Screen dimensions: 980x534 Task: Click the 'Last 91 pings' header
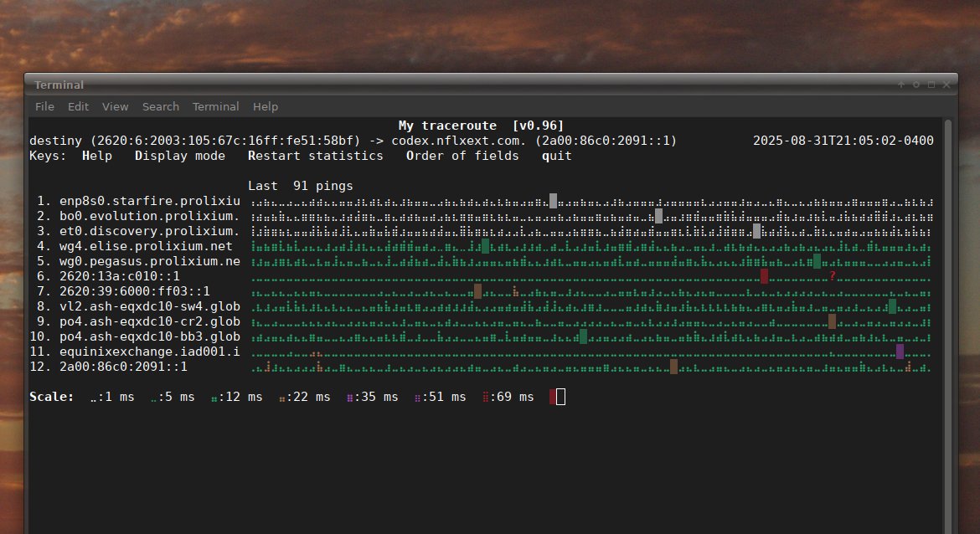[301, 186]
